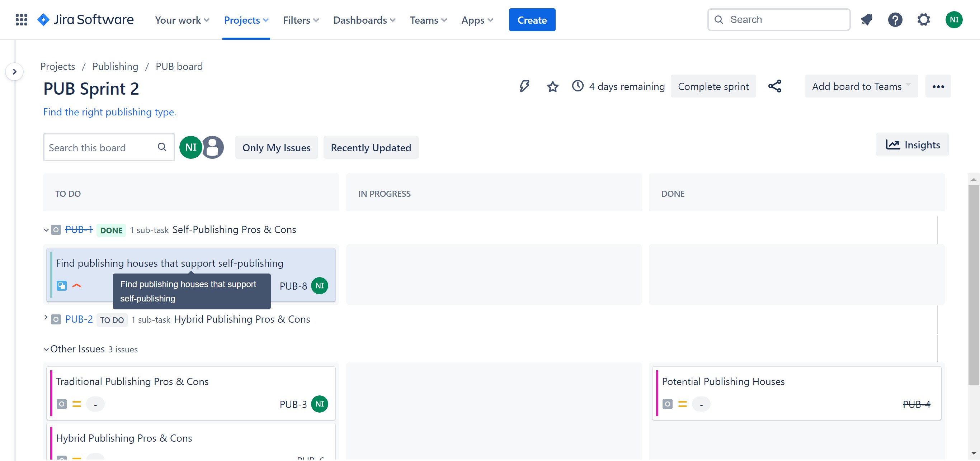Click the share board icon
The image size is (980, 461).
click(x=774, y=86)
